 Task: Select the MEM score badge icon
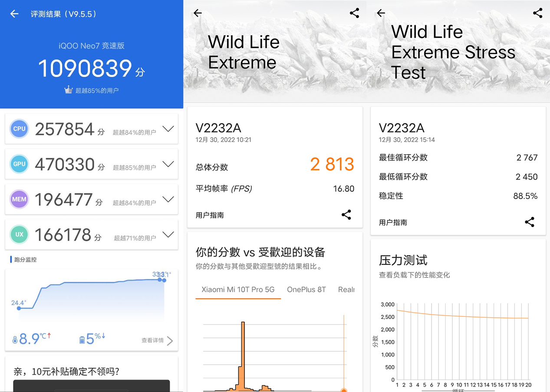point(19,199)
